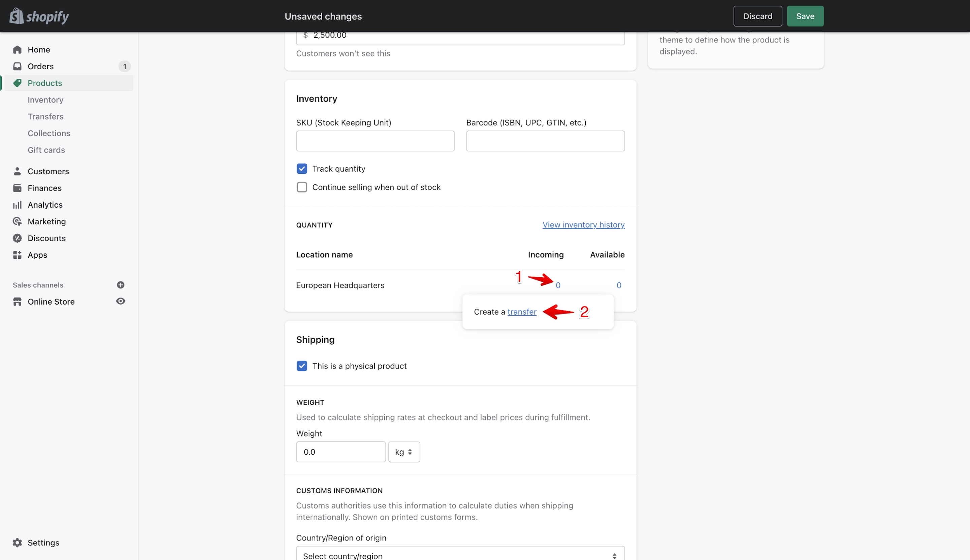Viewport: 970px width, 560px height.
Task: Click the green Save button
Action: pyautogui.click(x=805, y=16)
